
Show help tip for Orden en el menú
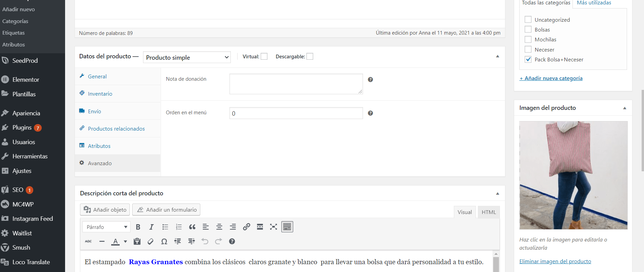tap(370, 113)
